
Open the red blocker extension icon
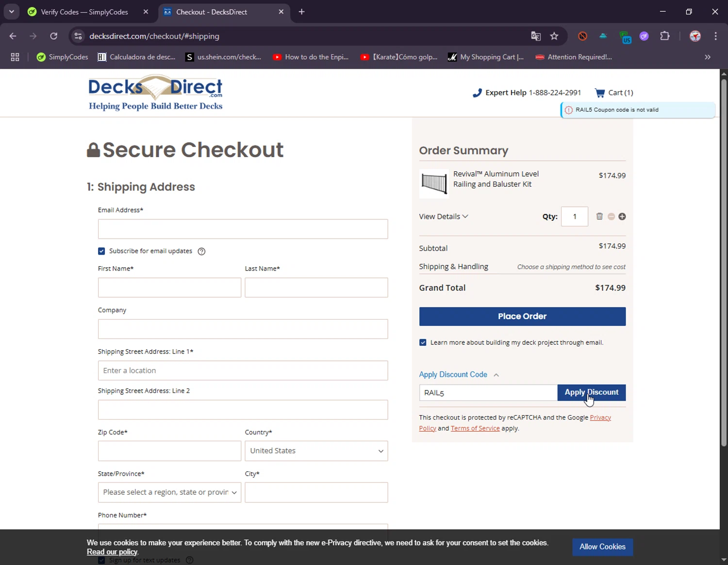tap(583, 36)
